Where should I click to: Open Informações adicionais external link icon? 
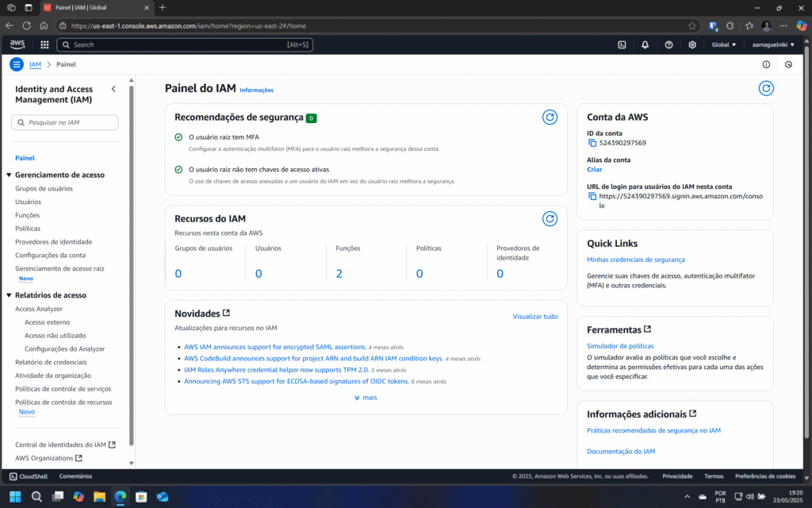[693, 414]
